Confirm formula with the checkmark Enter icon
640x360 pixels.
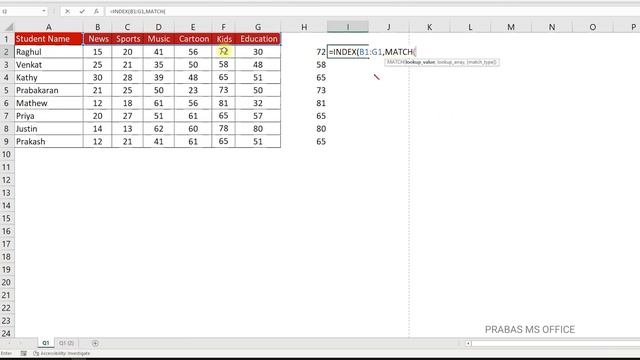tap(82, 11)
